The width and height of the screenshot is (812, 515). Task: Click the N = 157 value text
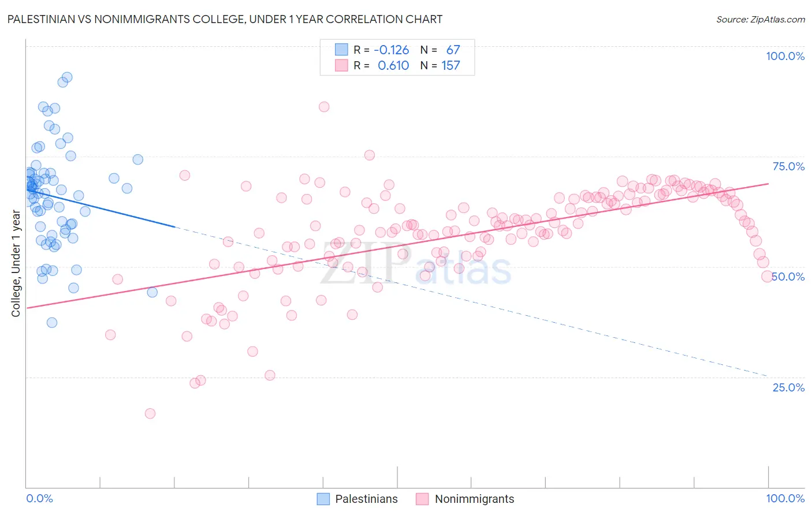440,65
